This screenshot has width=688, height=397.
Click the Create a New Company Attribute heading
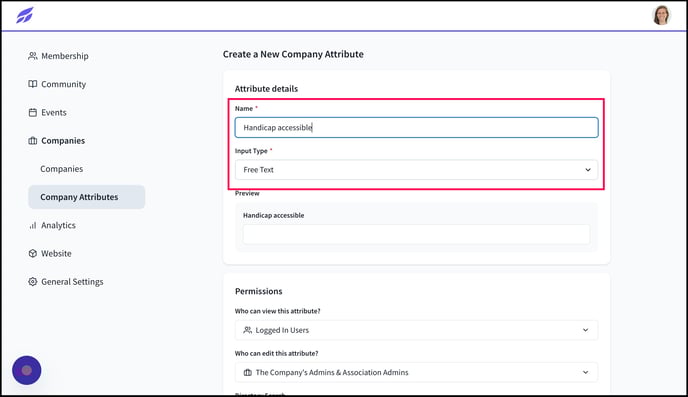coord(293,54)
